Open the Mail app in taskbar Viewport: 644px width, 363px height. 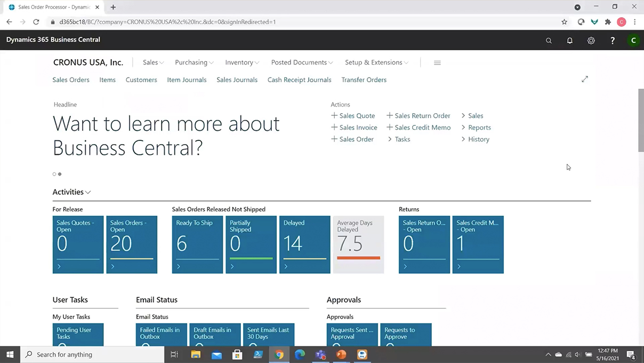pyautogui.click(x=216, y=354)
